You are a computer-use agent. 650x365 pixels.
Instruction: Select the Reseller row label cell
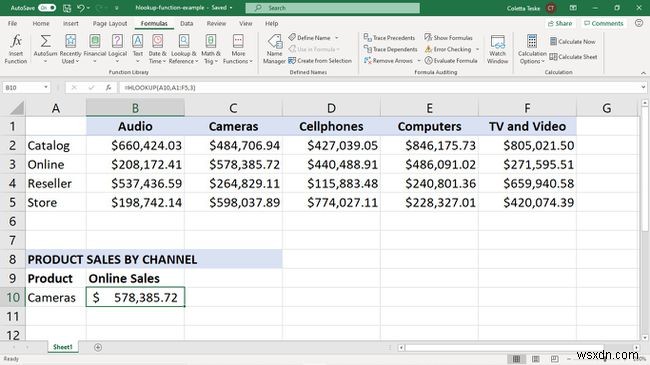coord(56,183)
